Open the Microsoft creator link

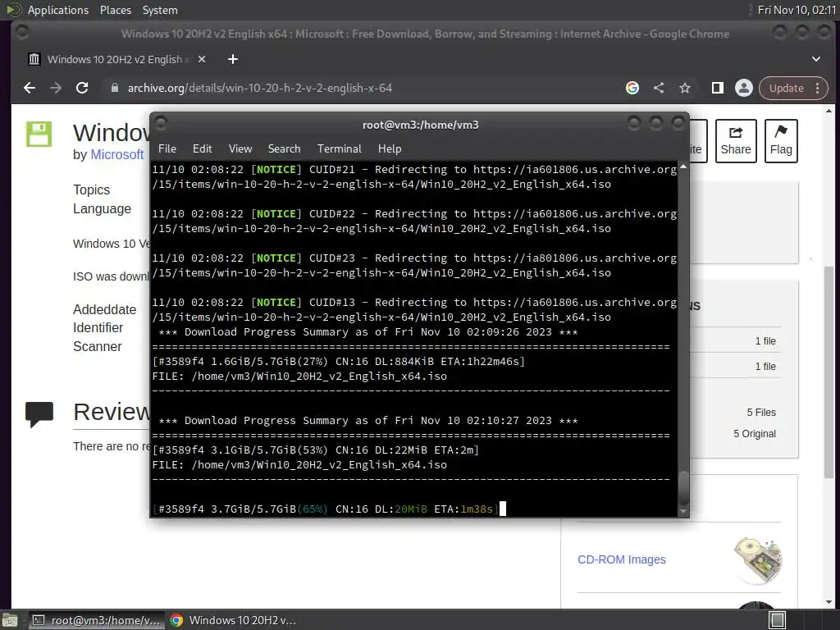pyautogui.click(x=116, y=155)
